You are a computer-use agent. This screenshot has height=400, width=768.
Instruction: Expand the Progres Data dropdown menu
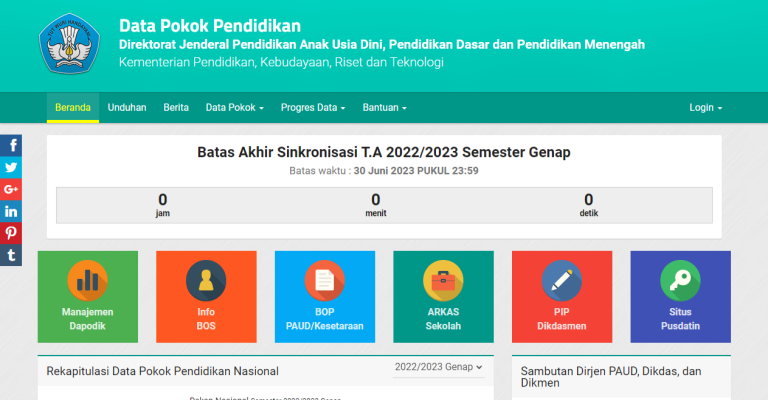(313, 108)
